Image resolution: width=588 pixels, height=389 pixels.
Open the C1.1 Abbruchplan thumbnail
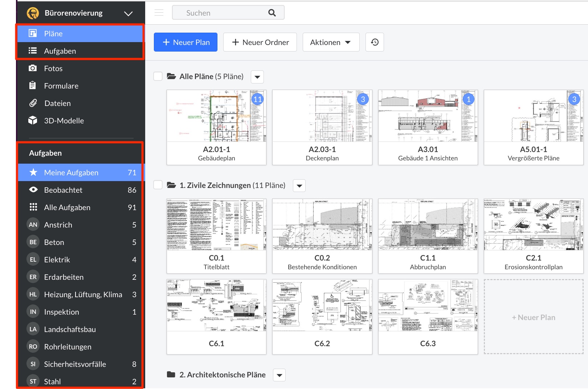pyautogui.click(x=428, y=225)
